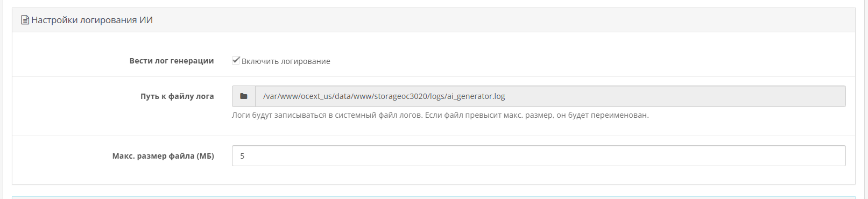Viewport: 868px width, 199px height.
Task: Click the Макс. размер файла (МБ) label
Action: click(163, 156)
